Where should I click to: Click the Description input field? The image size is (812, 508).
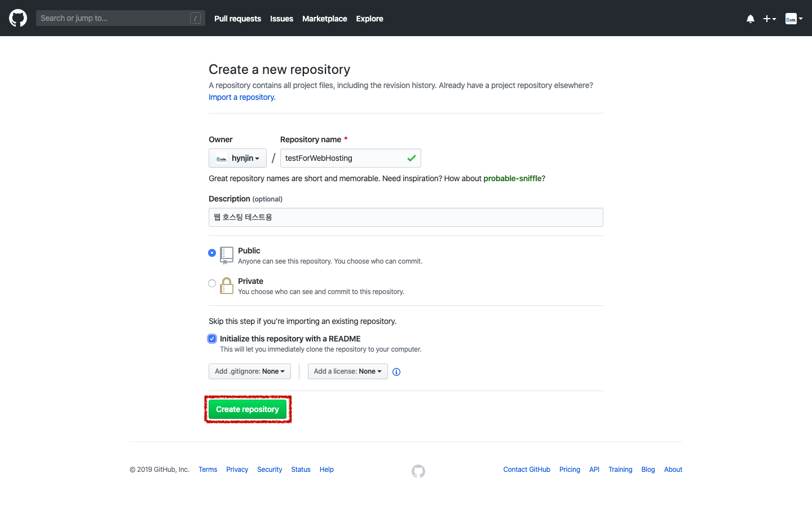coord(406,217)
